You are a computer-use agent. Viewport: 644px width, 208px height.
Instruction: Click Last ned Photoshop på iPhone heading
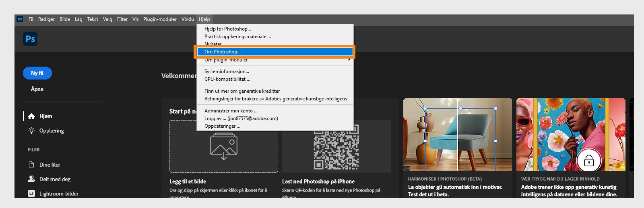click(318, 181)
